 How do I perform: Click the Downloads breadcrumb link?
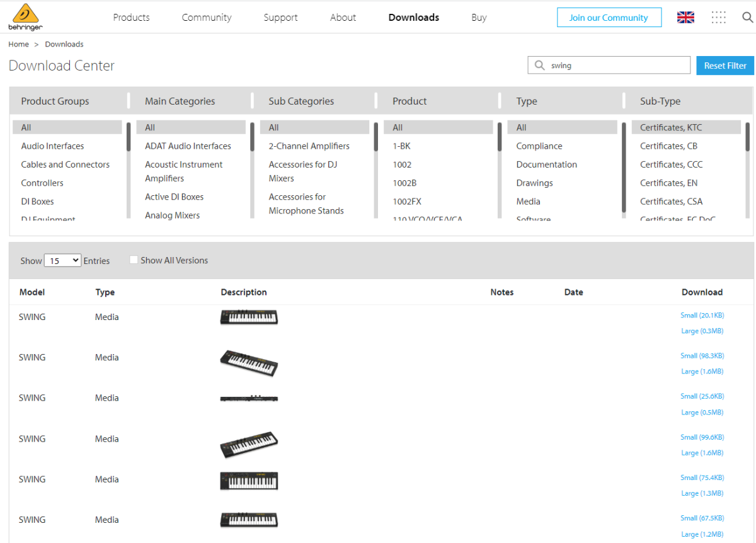64,44
